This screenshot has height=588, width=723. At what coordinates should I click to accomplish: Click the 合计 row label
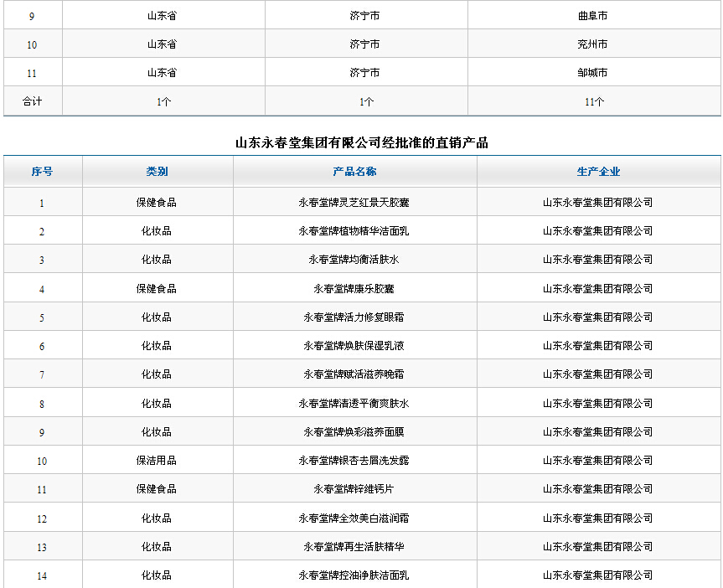click(32, 101)
